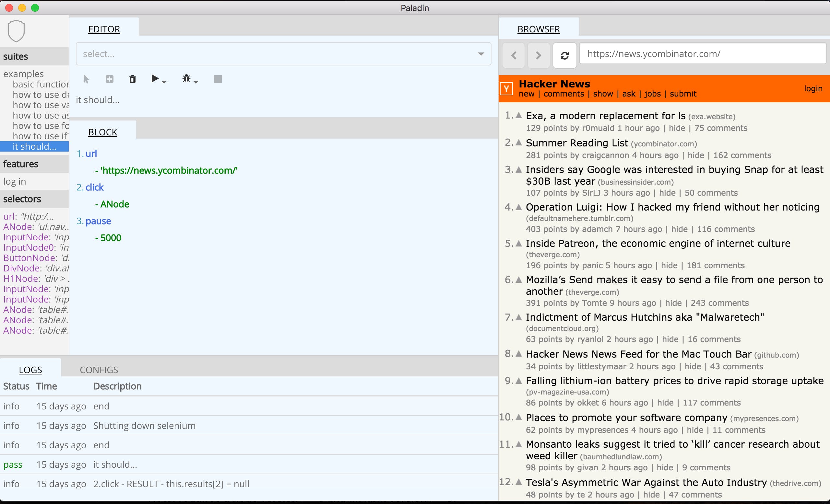Viewport: 830px width, 504px height.
Task: Upvote the Exa story arrow
Action: [x=519, y=115]
